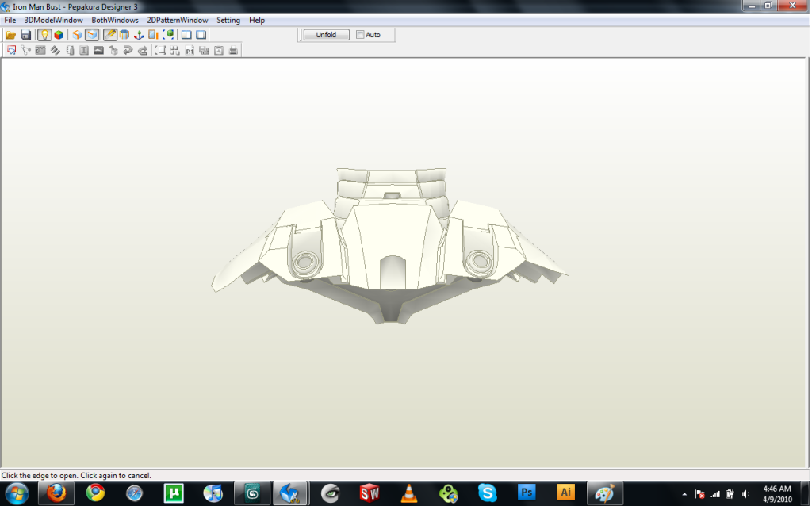Image resolution: width=812 pixels, height=506 pixels.
Task: Click the blue anchor toolbar icon
Action: (139, 35)
